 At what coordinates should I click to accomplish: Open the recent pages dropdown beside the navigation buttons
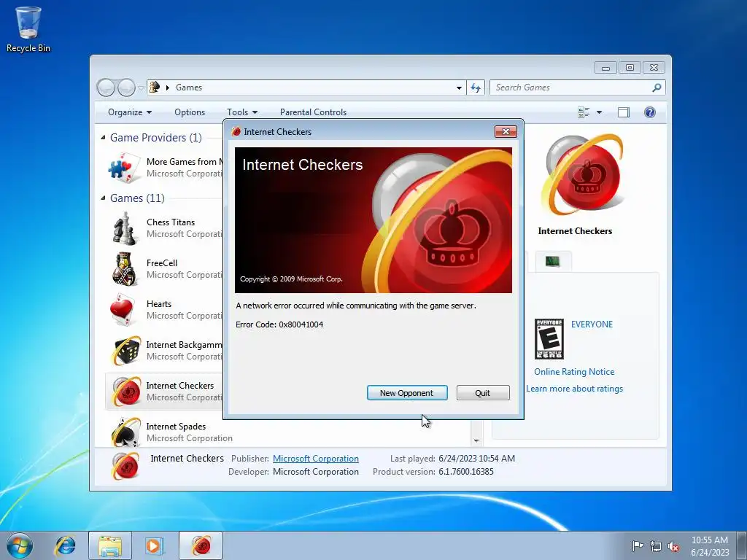coord(141,88)
